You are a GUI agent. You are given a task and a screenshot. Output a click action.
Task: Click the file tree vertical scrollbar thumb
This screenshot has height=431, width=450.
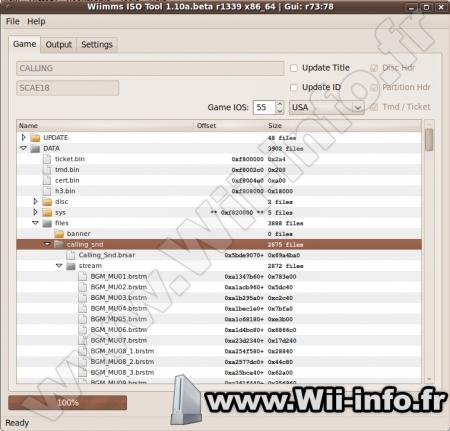429,140
